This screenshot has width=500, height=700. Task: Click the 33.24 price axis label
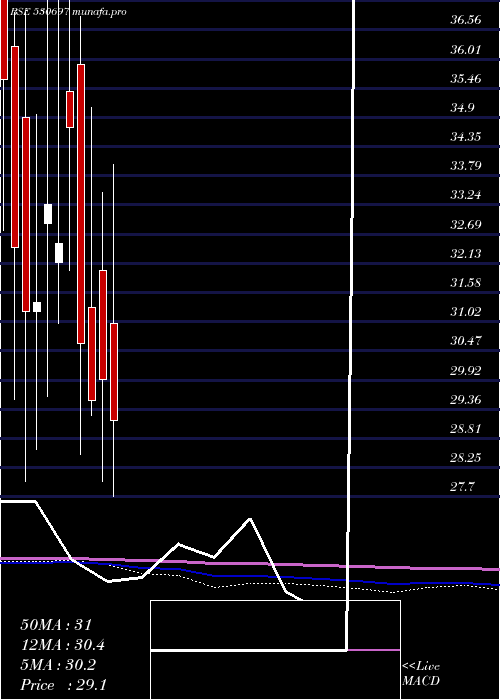[x=465, y=195]
